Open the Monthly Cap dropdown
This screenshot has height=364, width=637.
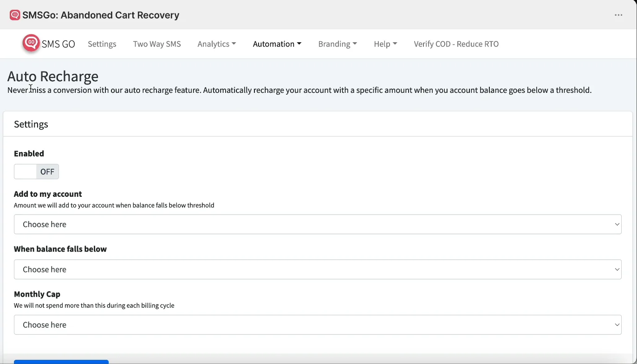[318, 325]
